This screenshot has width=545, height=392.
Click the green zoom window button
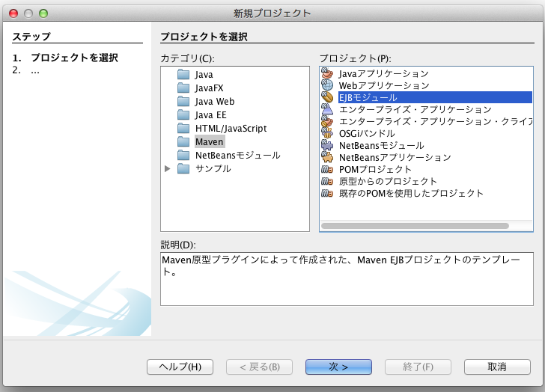point(43,13)
